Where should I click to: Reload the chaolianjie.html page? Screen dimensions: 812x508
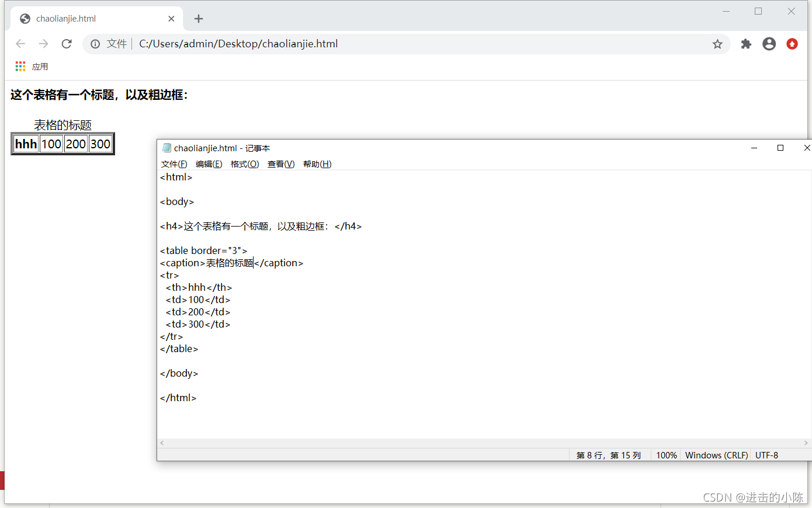click(x=67, y=44)
